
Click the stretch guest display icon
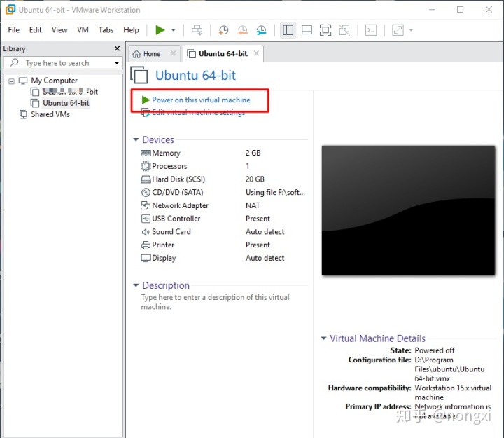[398, 30]
